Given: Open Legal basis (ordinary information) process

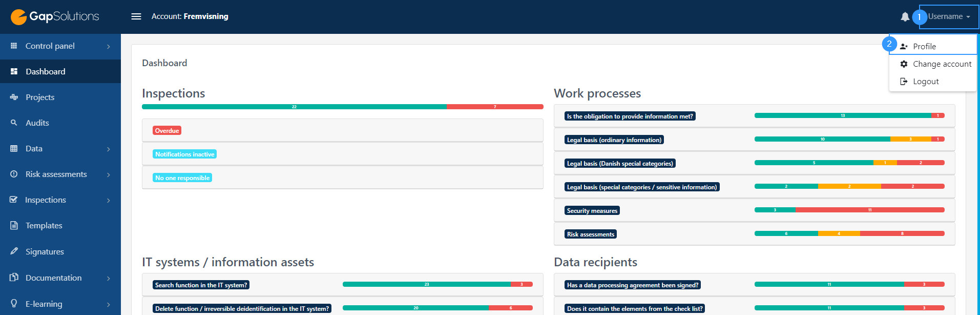Looking at the screenshot, I should point(614,140).
